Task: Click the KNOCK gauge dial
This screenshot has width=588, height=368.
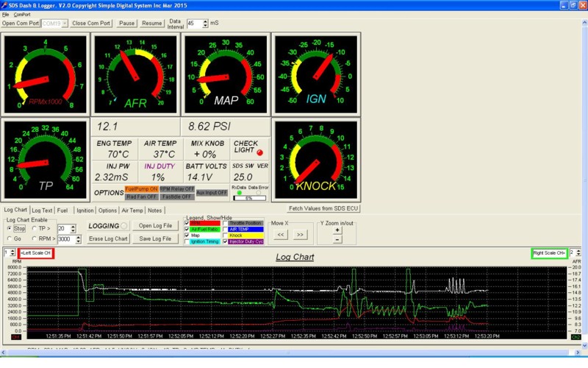Action: (316, 160)
